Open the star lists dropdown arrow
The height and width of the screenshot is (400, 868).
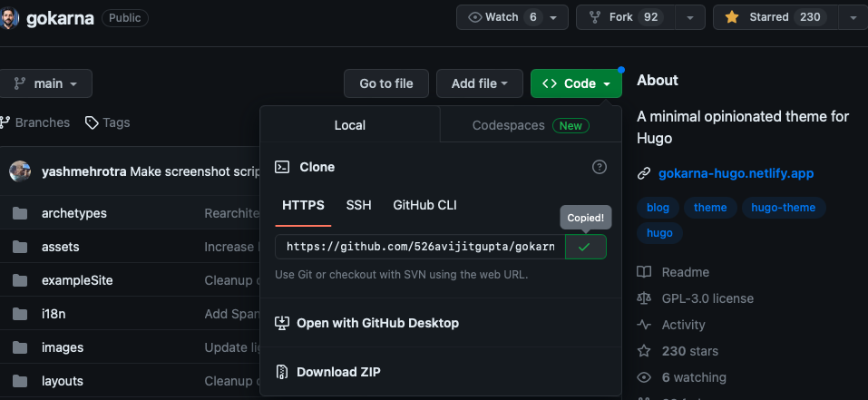[853, 17]
